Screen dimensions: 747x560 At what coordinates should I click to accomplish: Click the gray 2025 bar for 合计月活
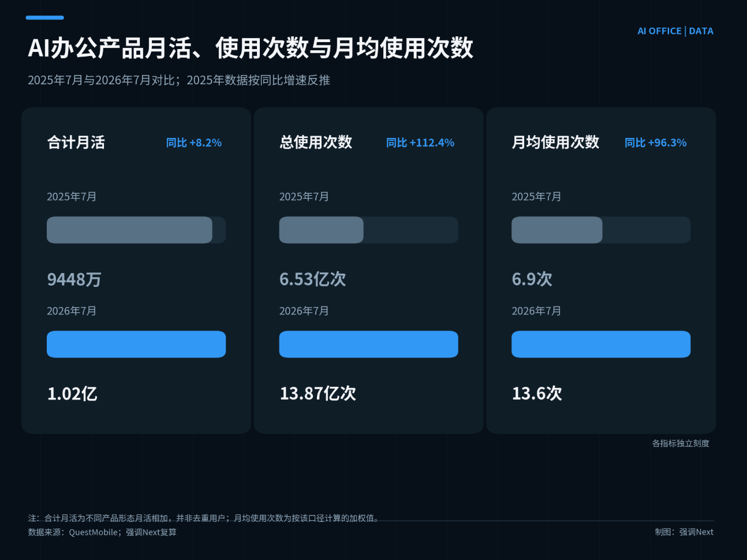tap(129, 230)
